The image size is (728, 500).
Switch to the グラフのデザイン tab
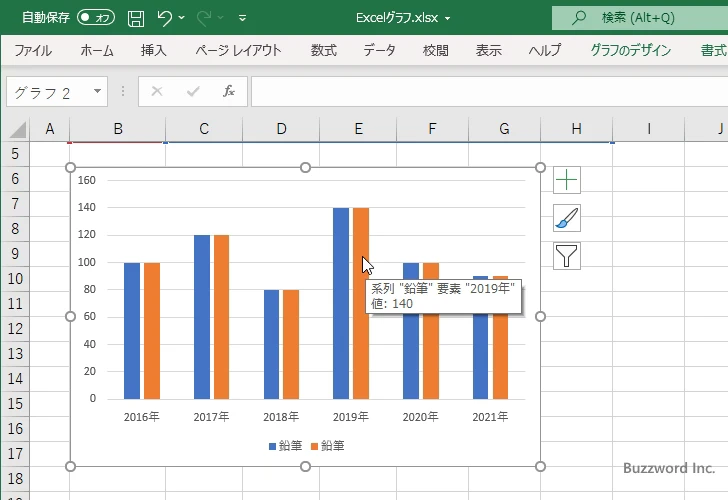point(630,50)
